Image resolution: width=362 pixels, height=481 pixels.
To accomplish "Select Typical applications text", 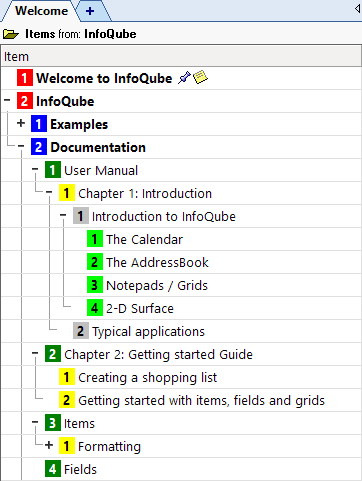I will pos(148,331).
